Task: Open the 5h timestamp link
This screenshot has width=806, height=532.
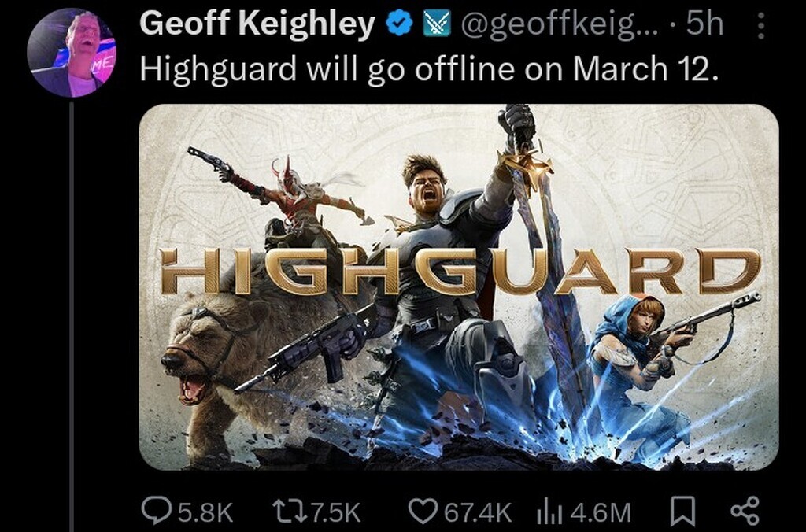Action: (704, 24)
